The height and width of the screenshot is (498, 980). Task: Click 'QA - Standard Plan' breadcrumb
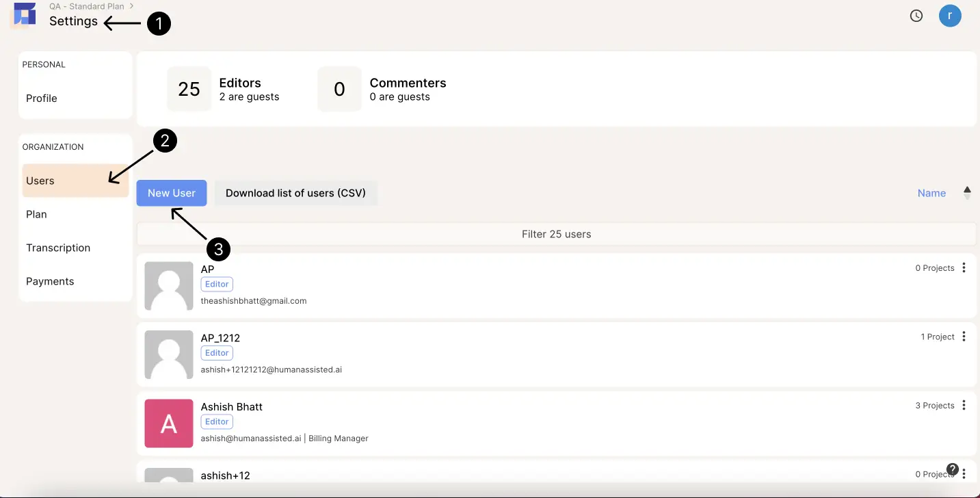[87, 6]
